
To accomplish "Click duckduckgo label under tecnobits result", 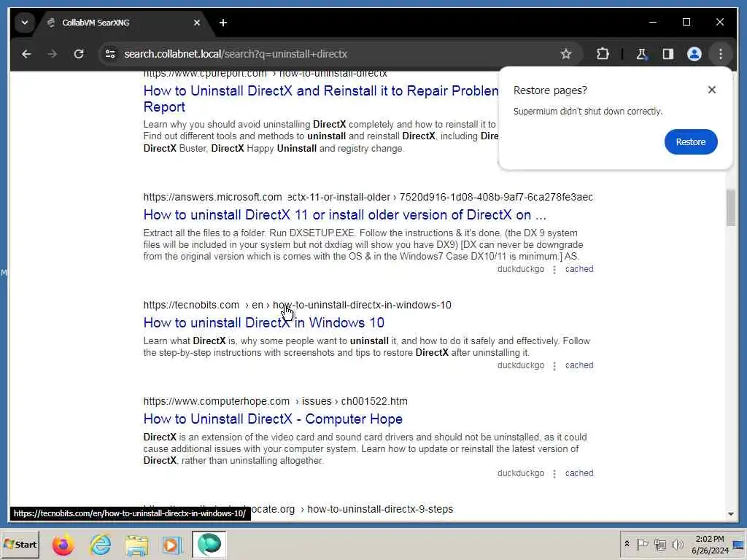I will click(x=521, y=365).
